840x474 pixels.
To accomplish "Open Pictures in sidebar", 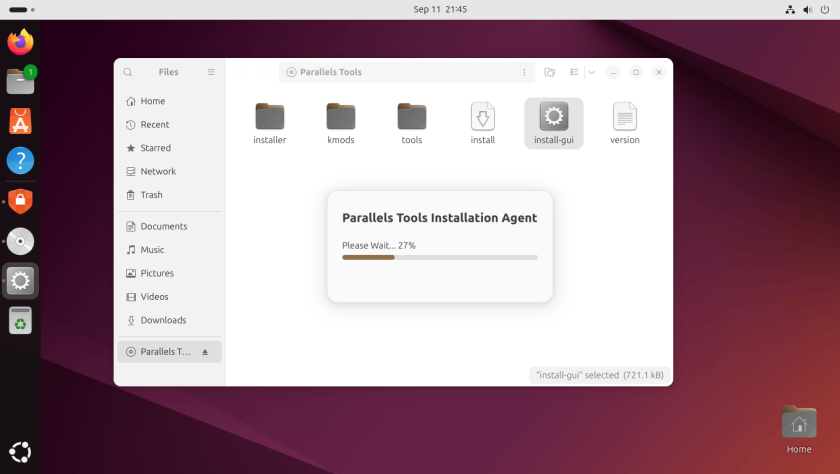I will [169, 274].
